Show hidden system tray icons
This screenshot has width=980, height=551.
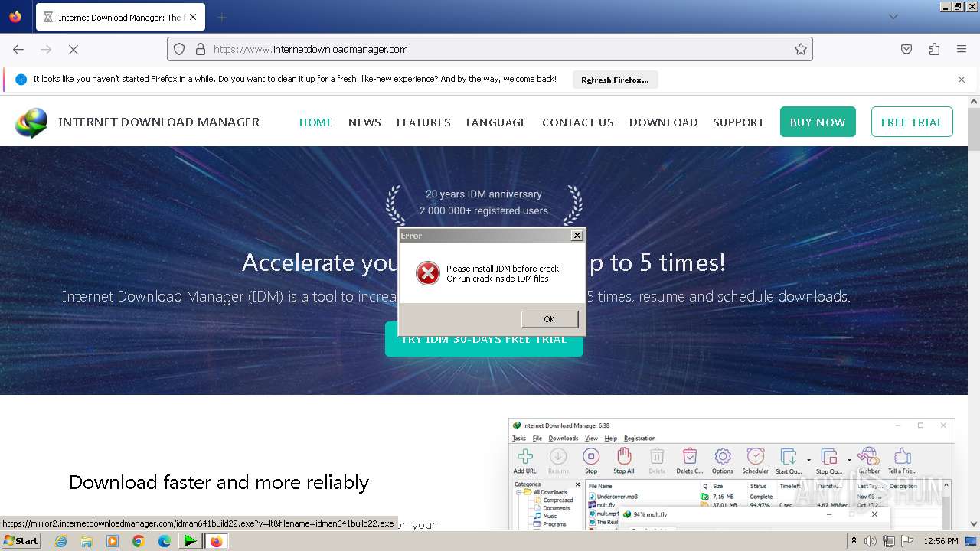coord(854,541)
